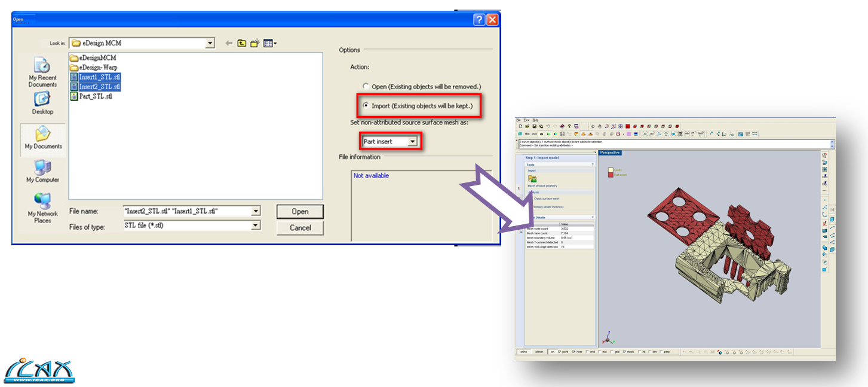Screen dimensions: 868x387
Task: Open My Recent Documents in places bar
Action: 42,73
